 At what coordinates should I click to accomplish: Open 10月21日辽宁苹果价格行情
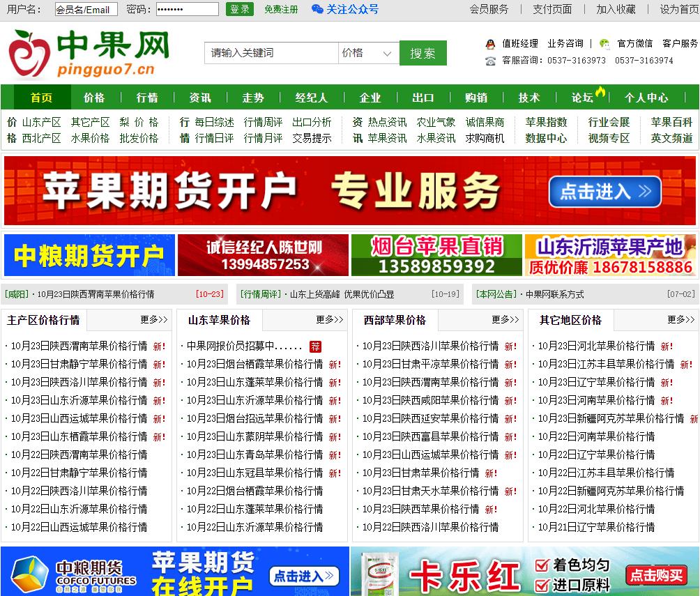[x=596, y=527]
